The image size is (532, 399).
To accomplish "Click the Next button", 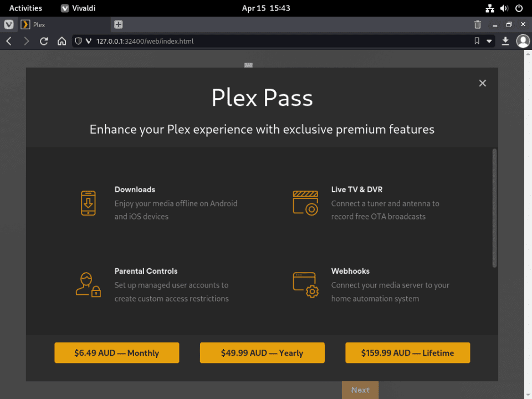I will (x=360, y=390).
